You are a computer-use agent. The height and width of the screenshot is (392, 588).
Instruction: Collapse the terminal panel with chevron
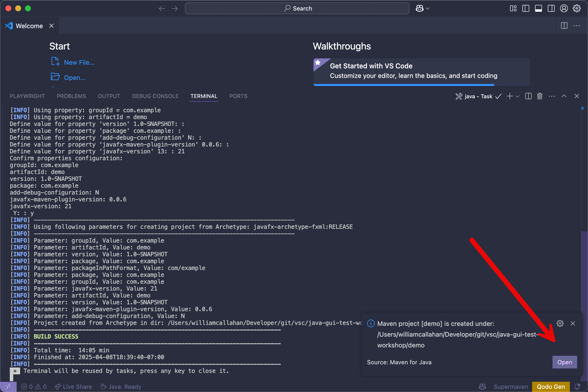pyautogui.click(x=564, y=96)
